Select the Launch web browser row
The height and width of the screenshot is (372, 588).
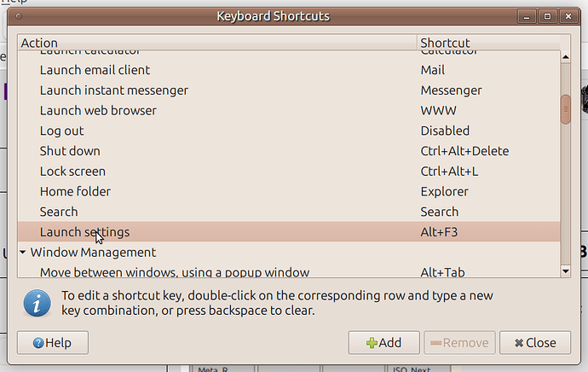[x=98, y=111]
